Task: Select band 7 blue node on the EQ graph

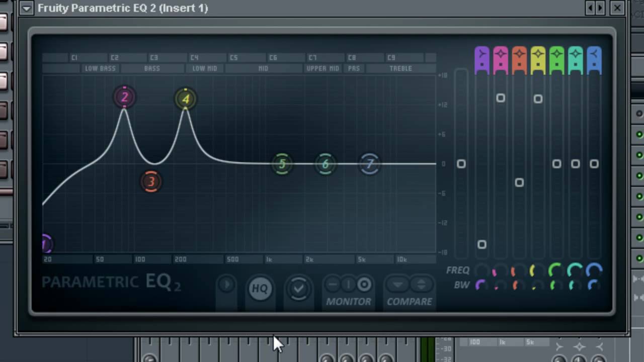Action: [370, 164]
